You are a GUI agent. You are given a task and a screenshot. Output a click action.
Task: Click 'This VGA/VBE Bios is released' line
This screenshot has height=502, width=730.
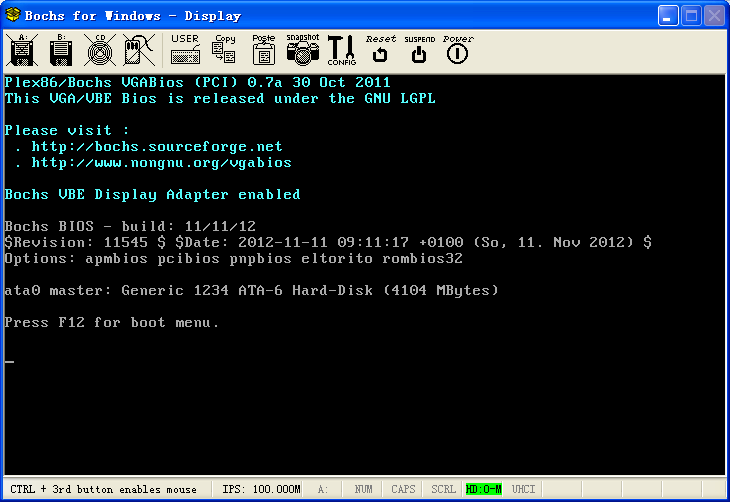click(220, 98)
